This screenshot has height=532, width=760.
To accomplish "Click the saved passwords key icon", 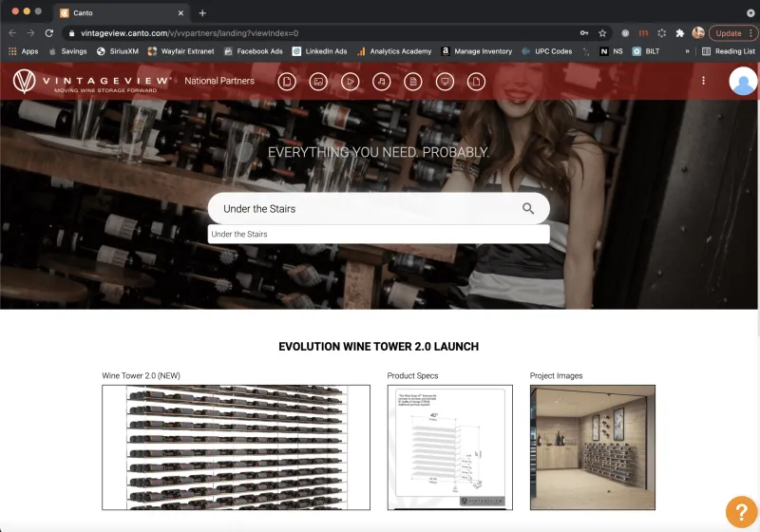I will tap(584, 33).
